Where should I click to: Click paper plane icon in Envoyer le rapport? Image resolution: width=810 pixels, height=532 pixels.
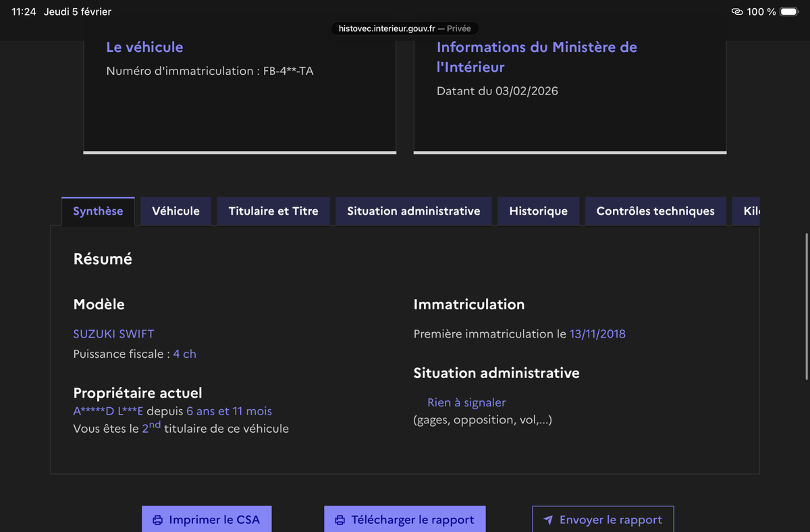(x=548, y=521)
